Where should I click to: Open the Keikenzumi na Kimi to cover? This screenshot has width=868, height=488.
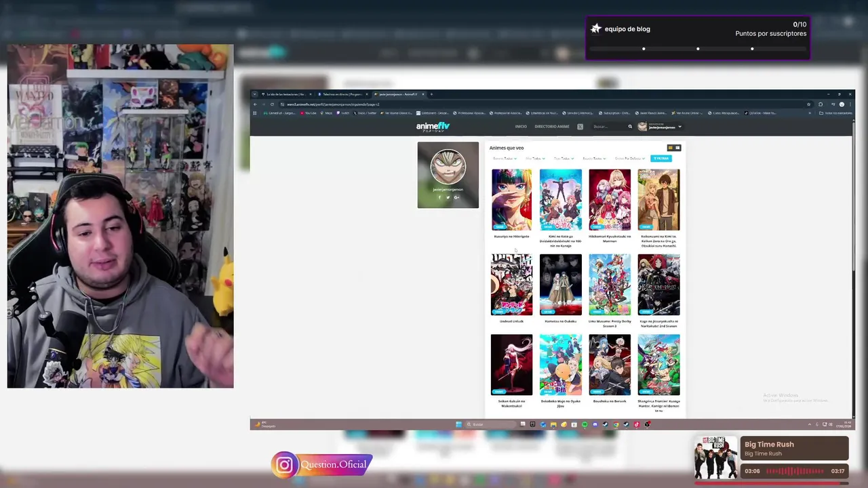pyautogui.click(x=658, y=200)
